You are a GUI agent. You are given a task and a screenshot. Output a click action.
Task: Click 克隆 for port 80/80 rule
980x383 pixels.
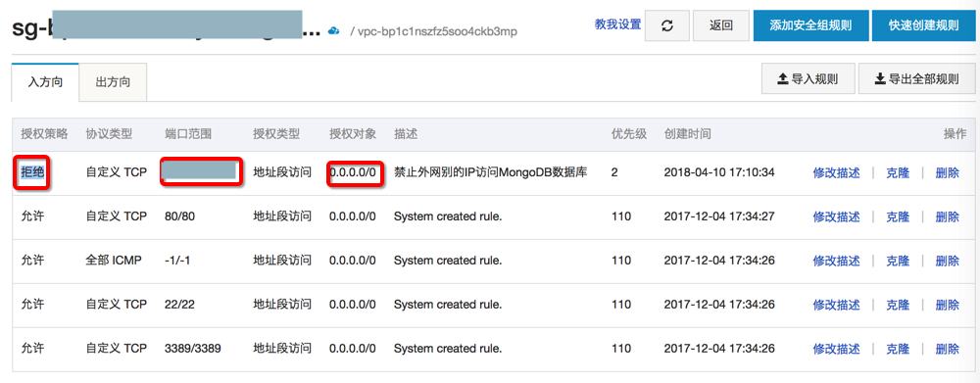(x=898, y=216)
